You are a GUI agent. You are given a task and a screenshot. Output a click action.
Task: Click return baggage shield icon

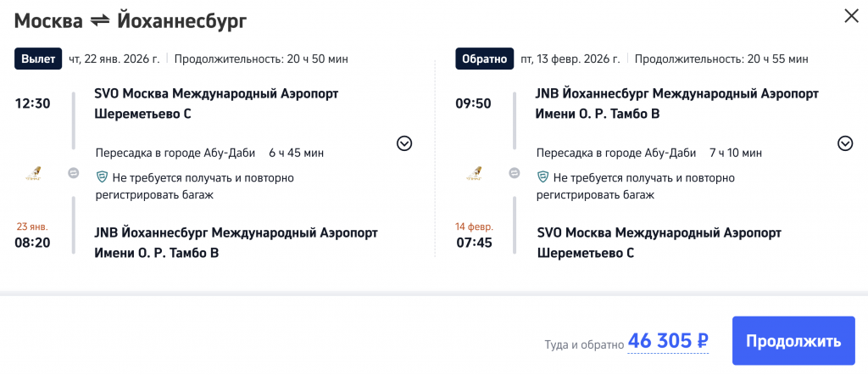[543, 177]
